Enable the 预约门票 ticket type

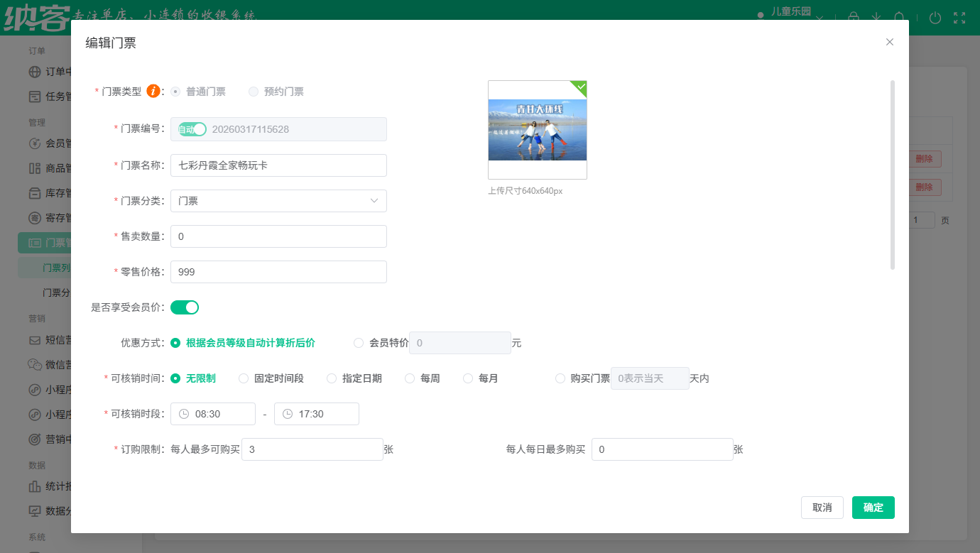(x=254, y=91)
